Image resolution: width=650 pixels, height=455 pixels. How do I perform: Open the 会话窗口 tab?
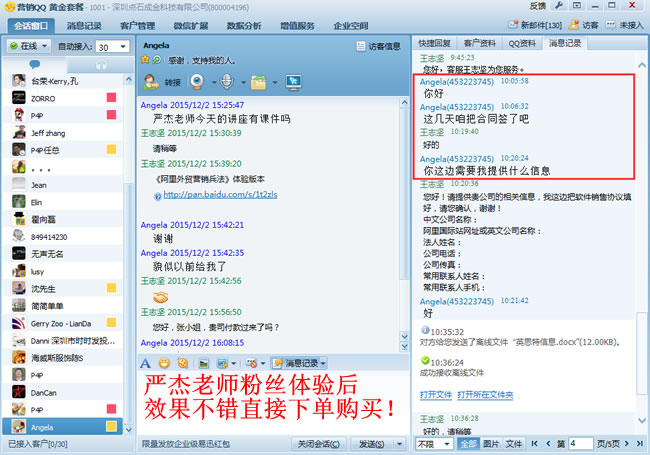pyautogui.click(x=31, y=26)
